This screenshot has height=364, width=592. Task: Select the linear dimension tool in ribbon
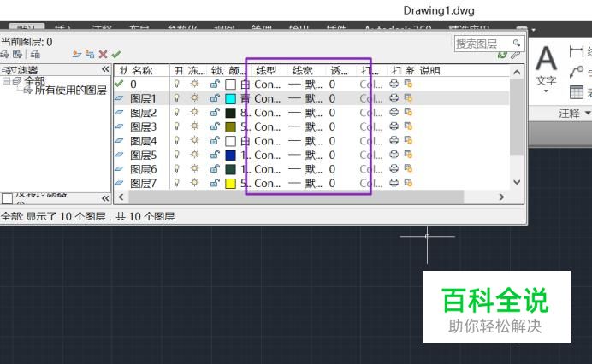[x=576, y=51]
